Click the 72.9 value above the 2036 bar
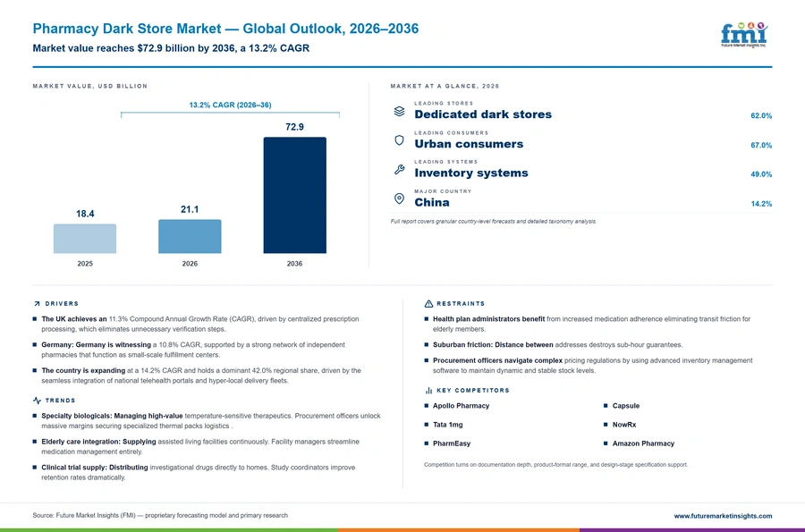This screenshot has height=532, width=805. coord(294,127)
